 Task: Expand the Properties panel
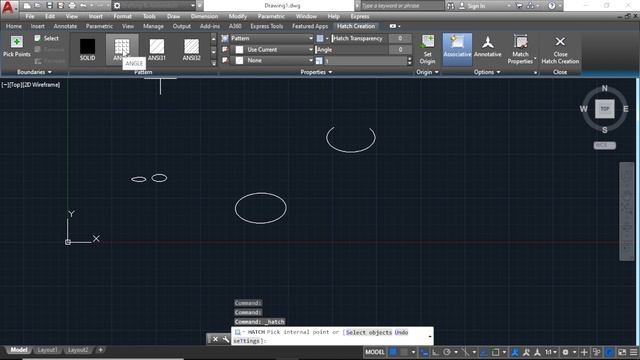(316, 72)
